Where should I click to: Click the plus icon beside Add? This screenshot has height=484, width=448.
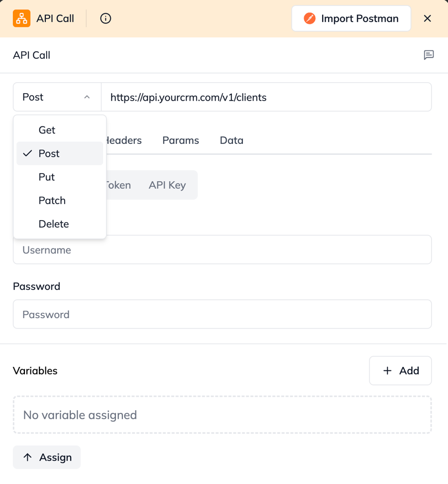coord(387,370)
